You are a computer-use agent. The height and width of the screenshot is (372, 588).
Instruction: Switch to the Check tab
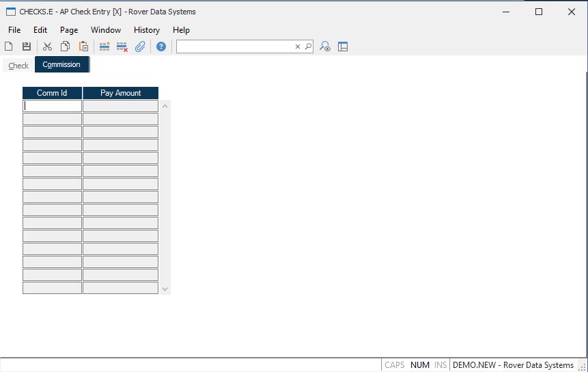tap(18, 66)
